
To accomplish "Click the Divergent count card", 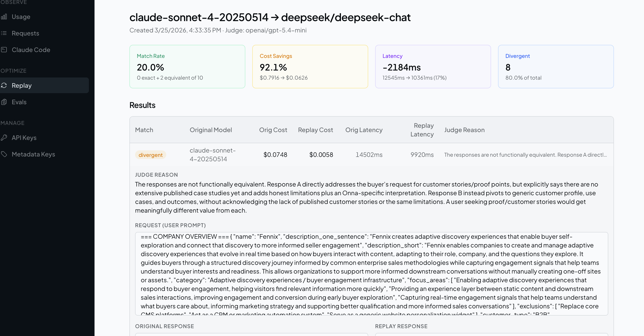I will (556, 66).
